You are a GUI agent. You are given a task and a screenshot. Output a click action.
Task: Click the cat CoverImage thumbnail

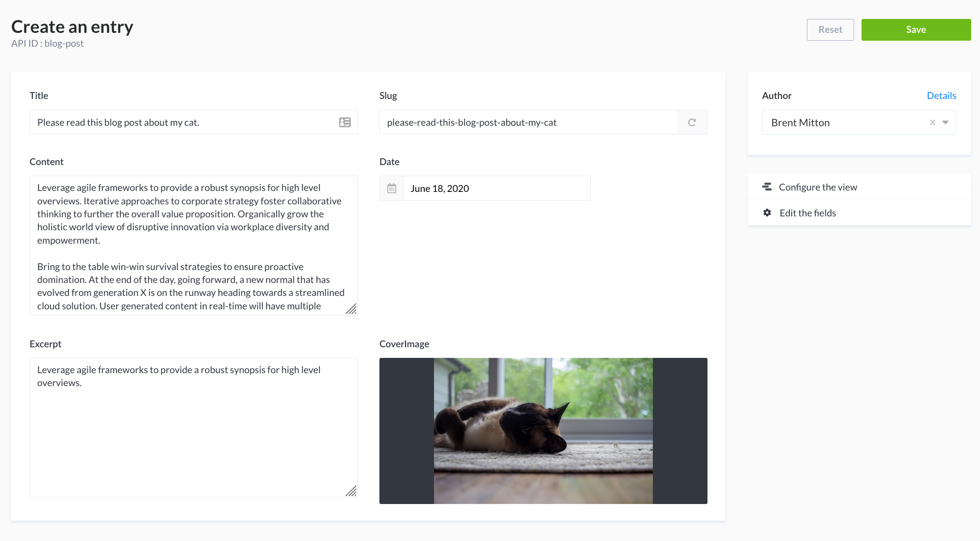543,431
